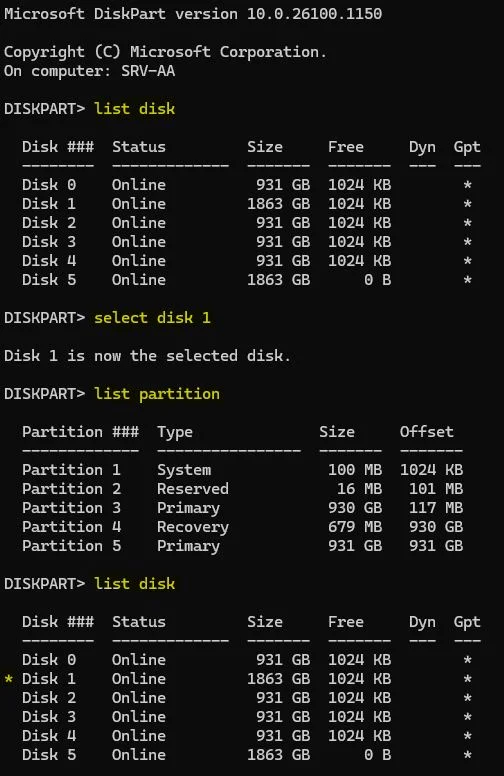Click the "Disk 1 is now the selected disk." message
This screenshot has height=776, width=504.
148,356
